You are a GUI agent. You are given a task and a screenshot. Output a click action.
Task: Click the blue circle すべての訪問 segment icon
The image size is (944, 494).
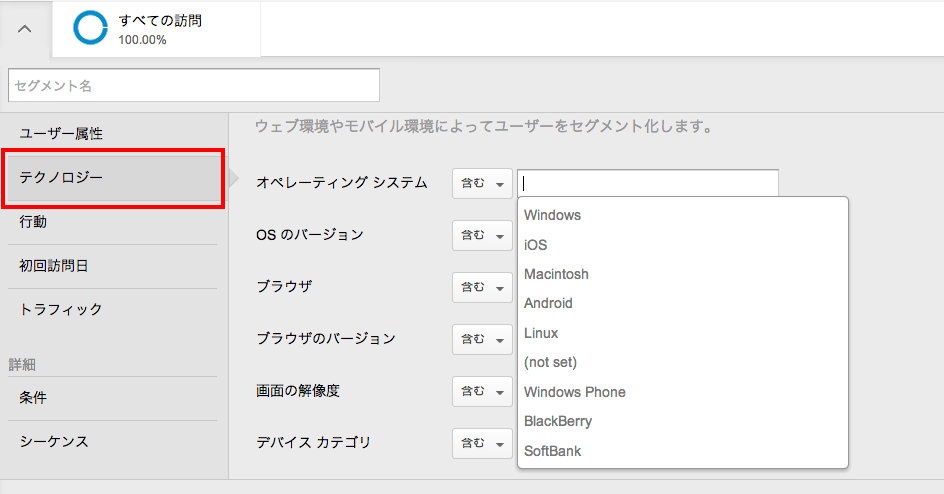[x=90, y=28]
